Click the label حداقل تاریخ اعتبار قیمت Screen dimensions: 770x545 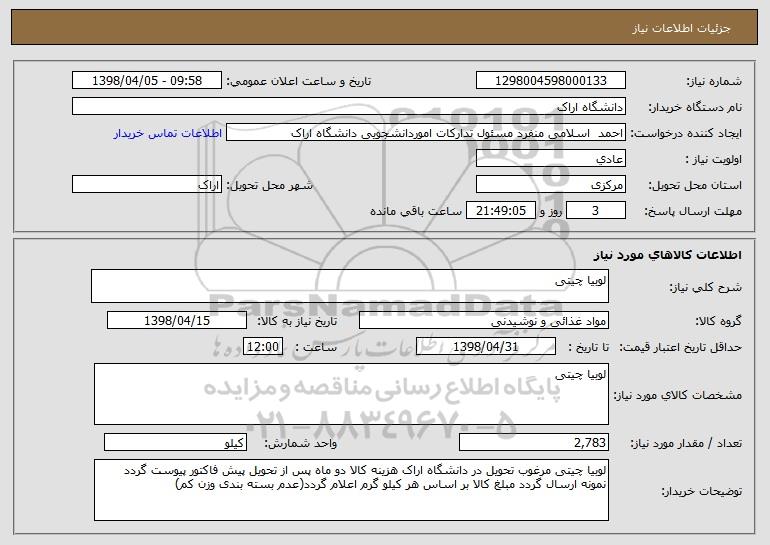(x=681, y=347)
